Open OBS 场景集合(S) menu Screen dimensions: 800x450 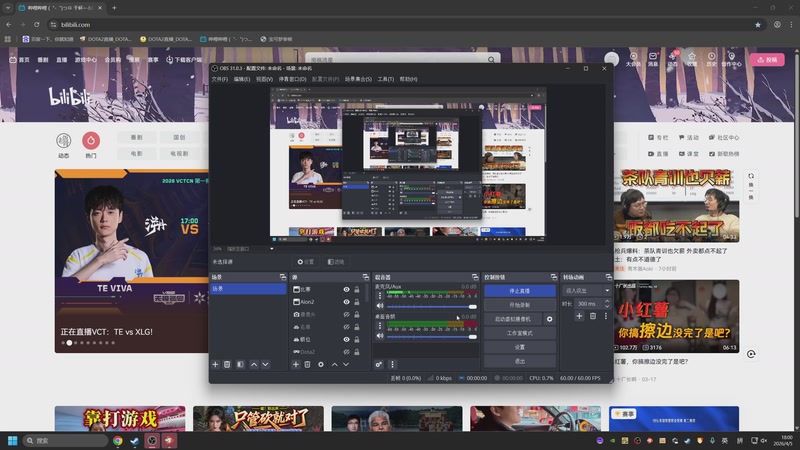pos(358,79)
